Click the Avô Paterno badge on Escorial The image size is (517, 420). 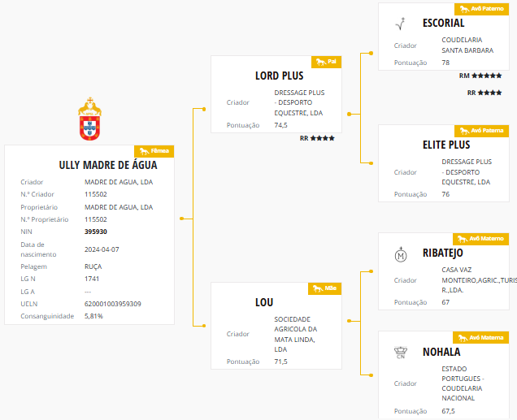pyautogui.click(x=481, y=9)
